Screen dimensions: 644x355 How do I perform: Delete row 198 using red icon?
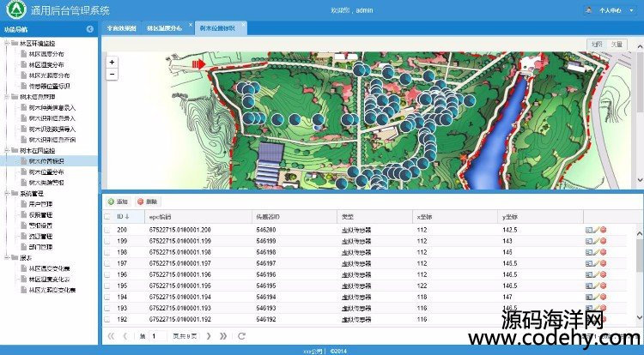pyautogui.click(x=603, y=252)
